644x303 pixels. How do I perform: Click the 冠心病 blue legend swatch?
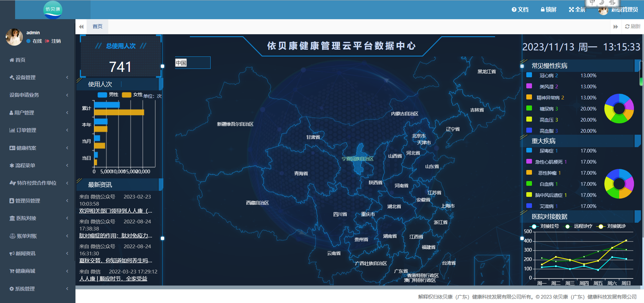pyautogui.click(x=529, y=75)
